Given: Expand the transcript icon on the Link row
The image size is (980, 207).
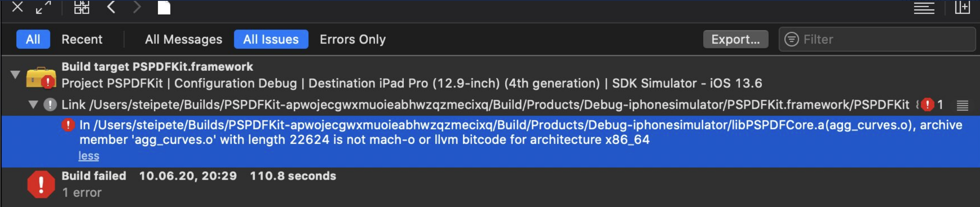Looking at the screenshot, I should point(962,105).
